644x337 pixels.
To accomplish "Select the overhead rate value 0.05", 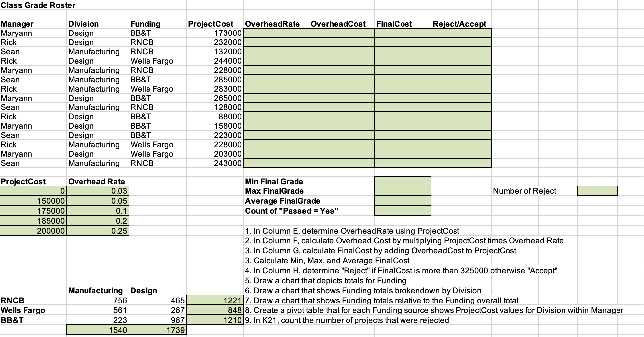I will pos(98,201).
